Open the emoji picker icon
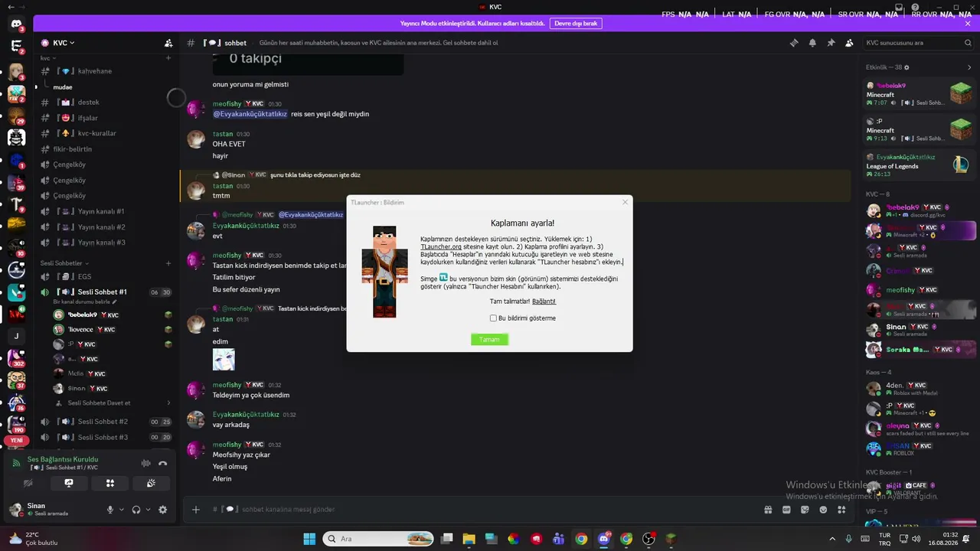The height and width of the screenshot is (551, 980). click(823, 510)
